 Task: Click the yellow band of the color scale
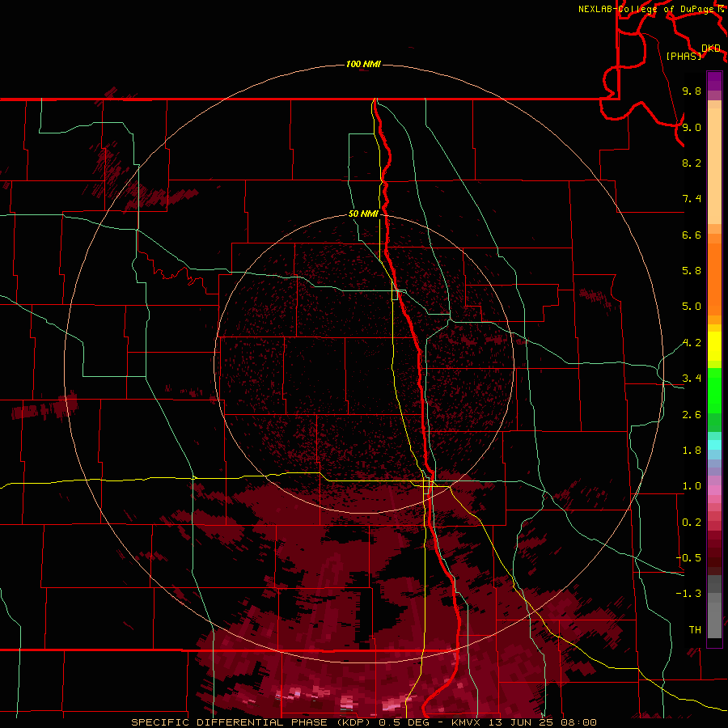click(x=714, y=346)
